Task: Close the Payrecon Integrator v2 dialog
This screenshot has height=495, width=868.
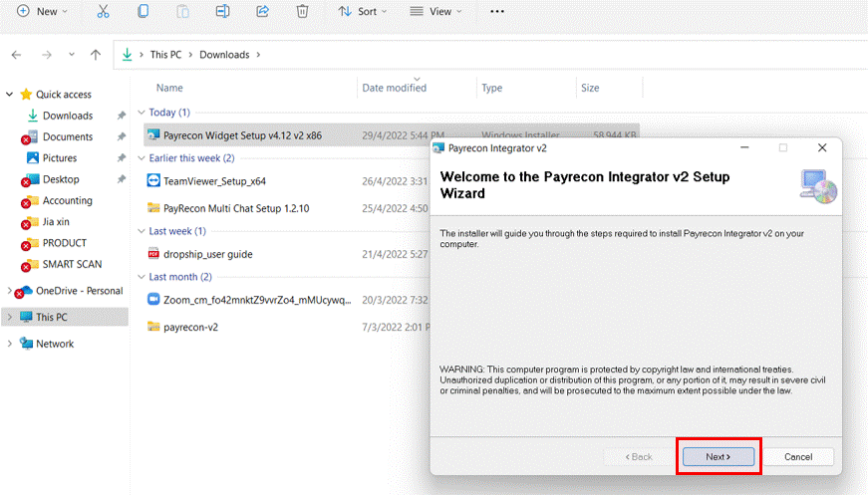Action: [822, 147]
